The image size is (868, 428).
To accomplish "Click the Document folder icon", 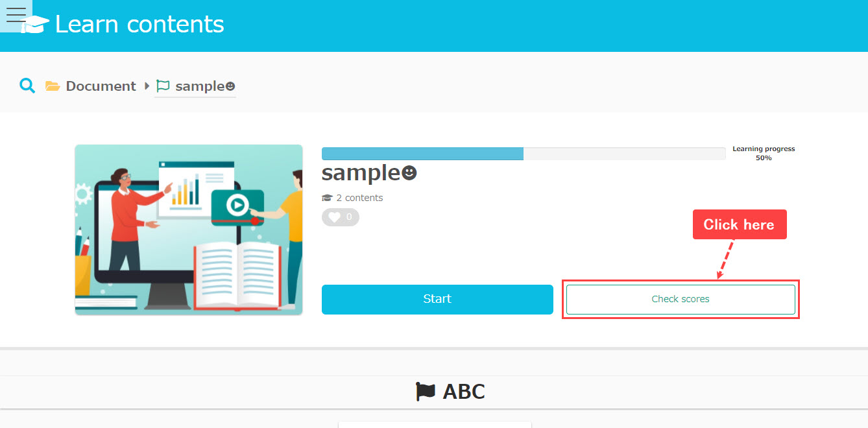I will pyautogui.click(x=53, y=86).
